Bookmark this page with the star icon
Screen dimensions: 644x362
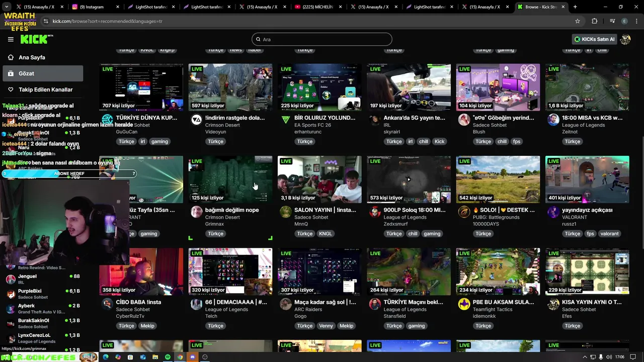(x=578, y=21)
